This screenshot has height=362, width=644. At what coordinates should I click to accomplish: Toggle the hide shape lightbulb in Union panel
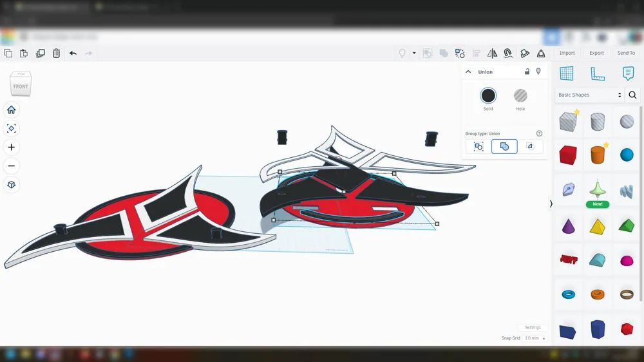(x=538, y=71)
